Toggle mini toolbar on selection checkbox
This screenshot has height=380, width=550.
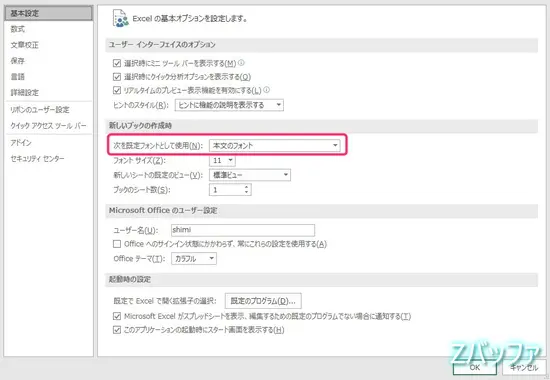tap(117, 64)
